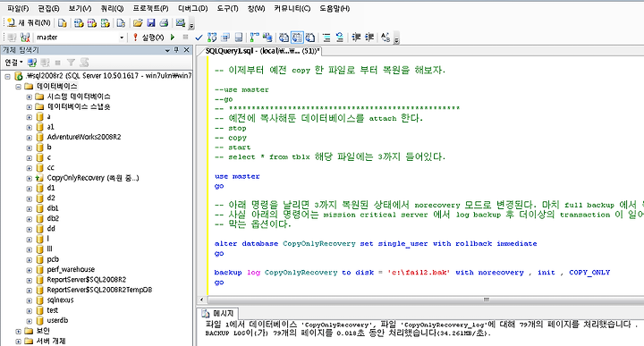644x346 pixels.
Task: Click the Analysis Services DMX Query icon
Action: pyautogui.click(x=91, y=23)
